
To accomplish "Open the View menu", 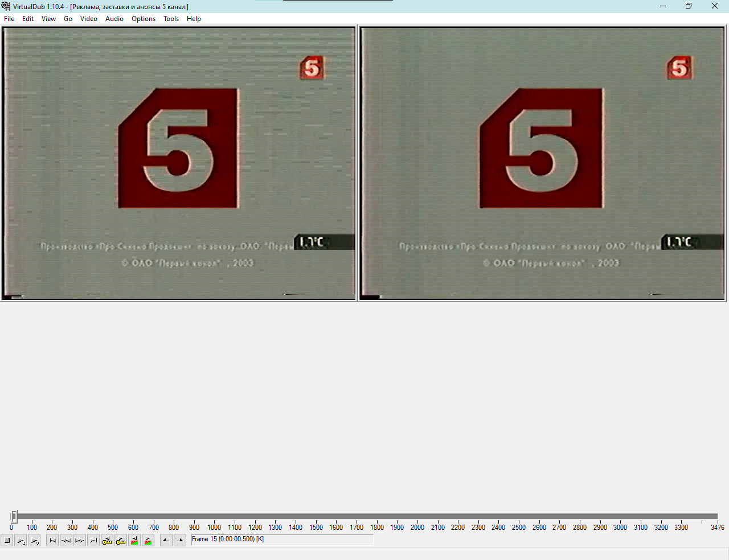I will [x=48, y=19].
